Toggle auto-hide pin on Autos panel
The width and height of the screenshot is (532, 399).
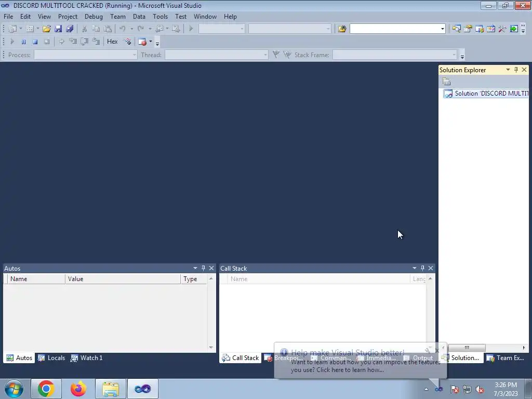click(203, 268)
